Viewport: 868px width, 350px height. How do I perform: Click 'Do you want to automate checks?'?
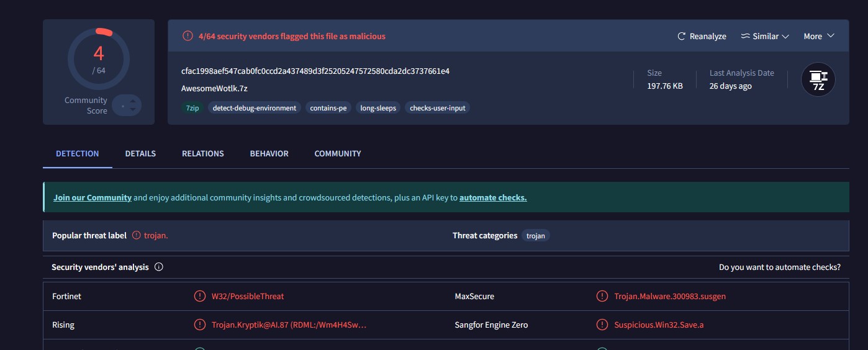click(x=780, y=267)
